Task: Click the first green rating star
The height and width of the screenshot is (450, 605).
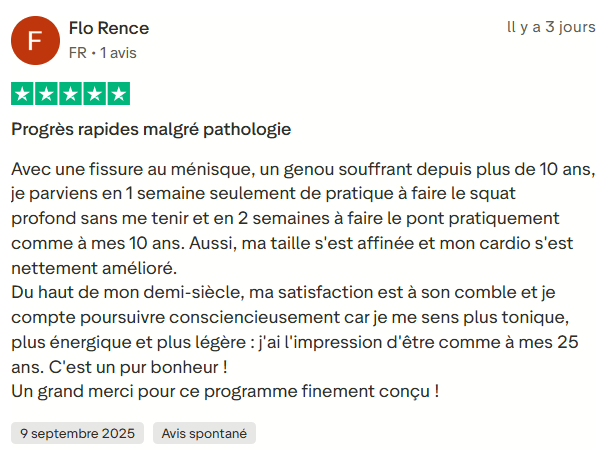Action: tap(22, 94)
